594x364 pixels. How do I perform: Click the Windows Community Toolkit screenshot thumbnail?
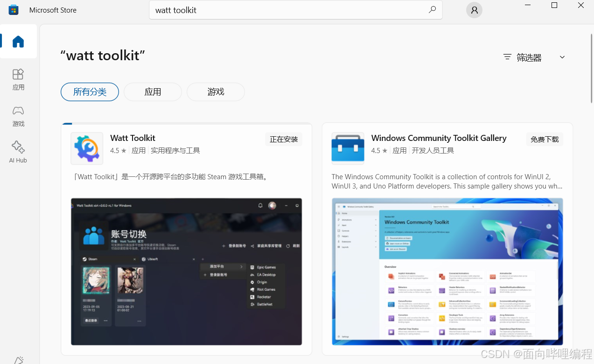(447, 272)
